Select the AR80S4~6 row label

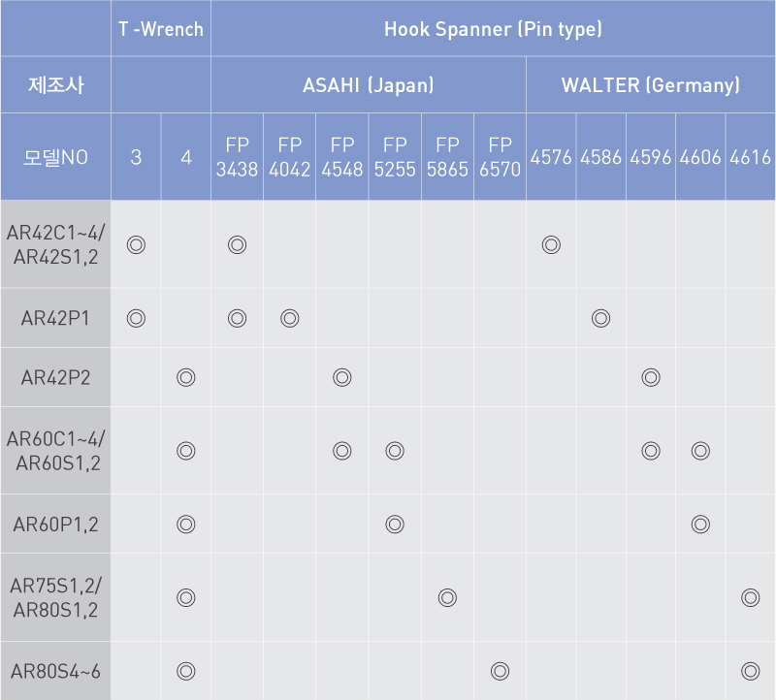pos(55,671)
